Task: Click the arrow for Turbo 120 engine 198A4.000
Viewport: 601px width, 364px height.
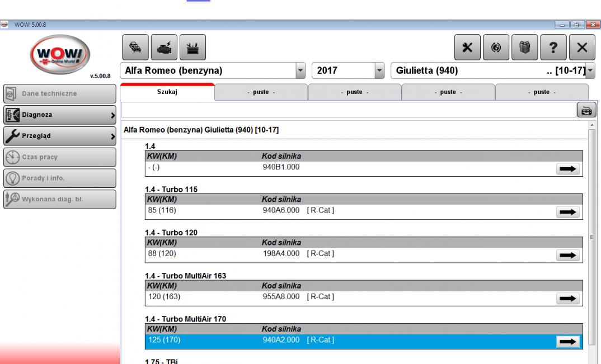Action: tap(567, 256)
